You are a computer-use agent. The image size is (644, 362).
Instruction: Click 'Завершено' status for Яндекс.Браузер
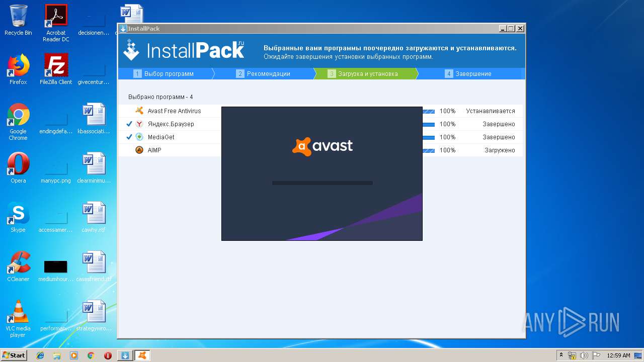499,124
